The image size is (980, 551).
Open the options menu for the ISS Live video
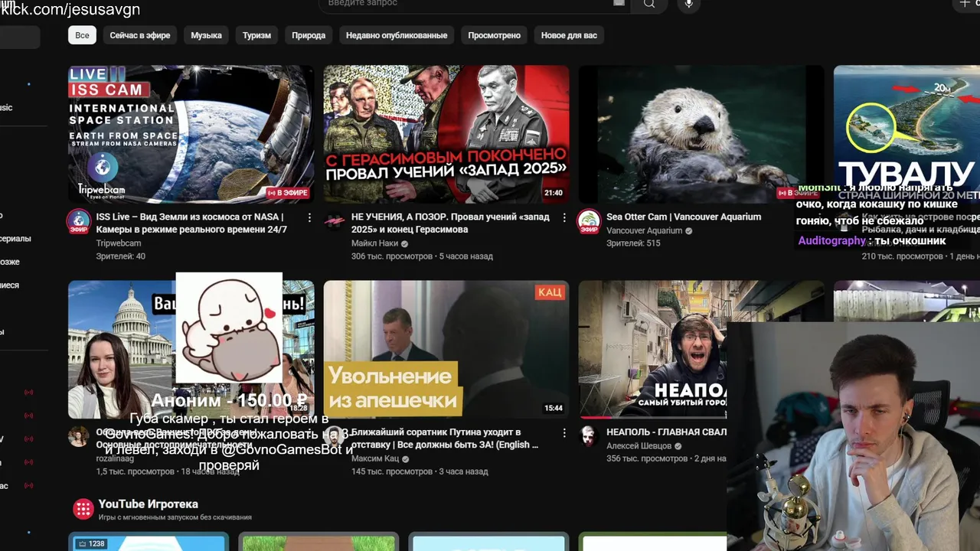point(309,218)
